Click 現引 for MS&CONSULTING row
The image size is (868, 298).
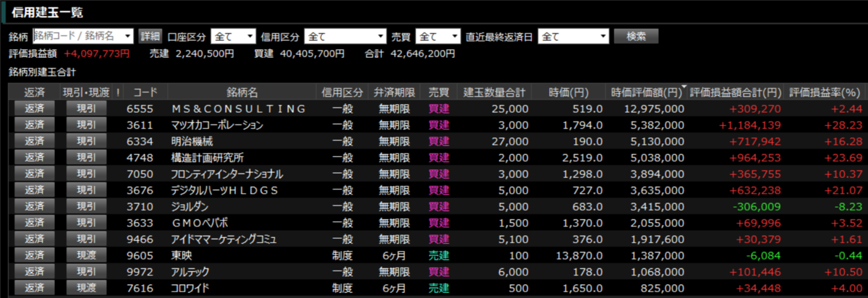pos(86,108)
